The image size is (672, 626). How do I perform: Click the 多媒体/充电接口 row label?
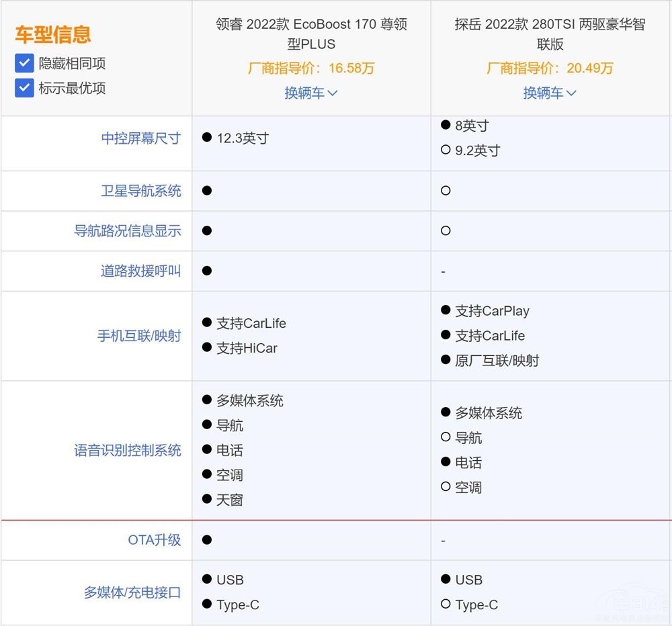tap(132, 592)
